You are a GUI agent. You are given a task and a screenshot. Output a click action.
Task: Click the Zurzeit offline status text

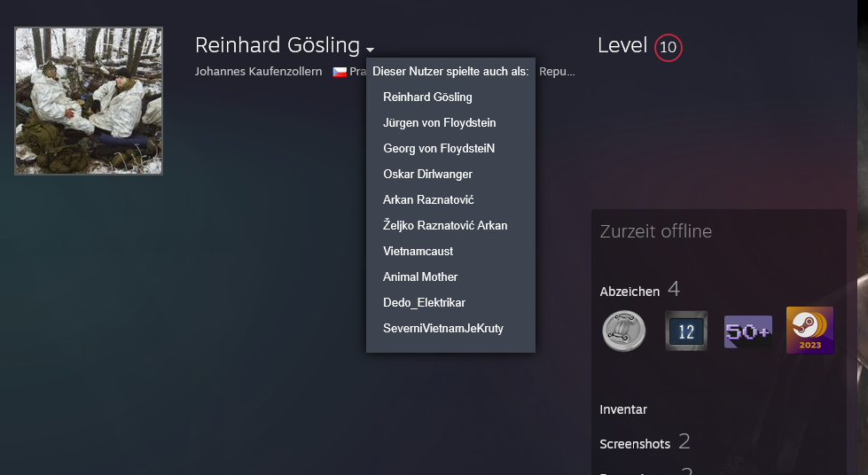(x=655, y=232)
